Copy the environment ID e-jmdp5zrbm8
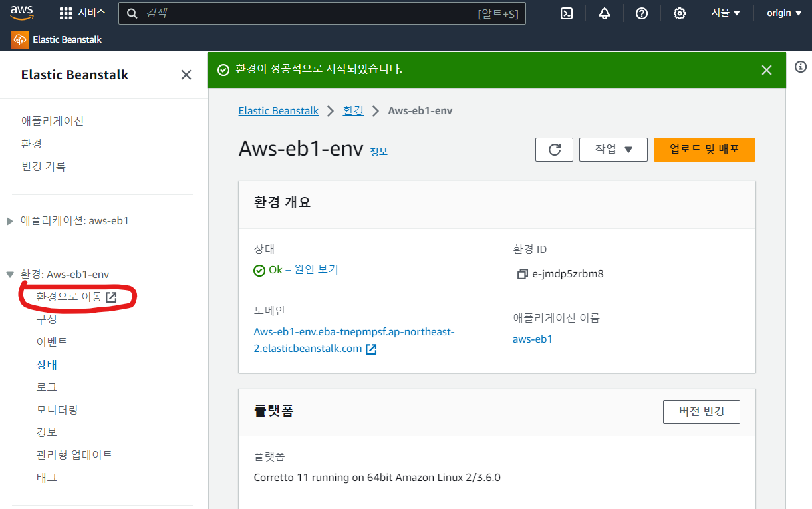Viewport: 812px width, 509px height. click(522, 274)
